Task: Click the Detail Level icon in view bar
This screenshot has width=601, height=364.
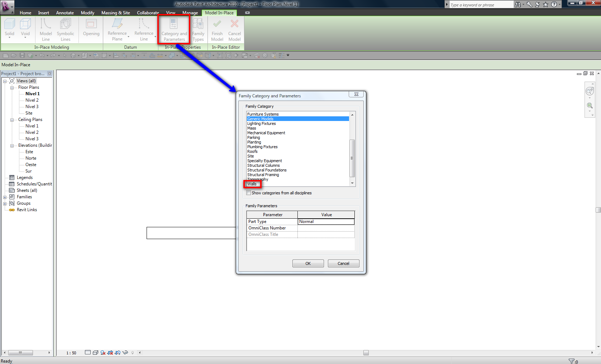Action: pos(88,353)
